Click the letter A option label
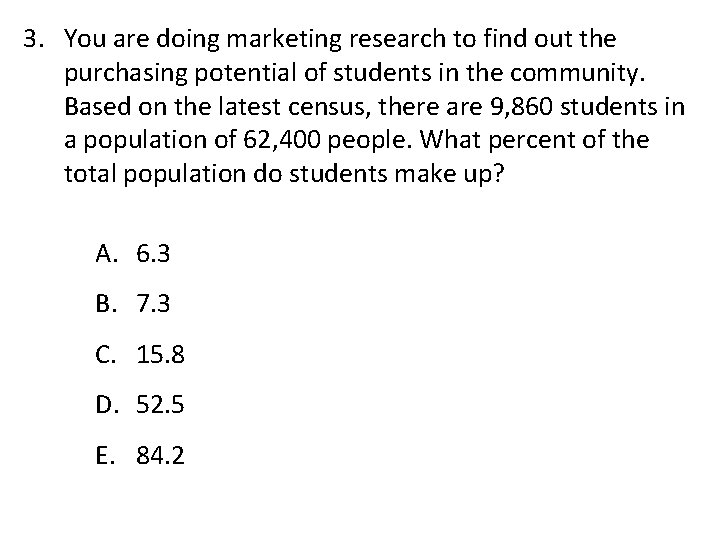This screenshot has height=540, width=720. pos(106,253)
